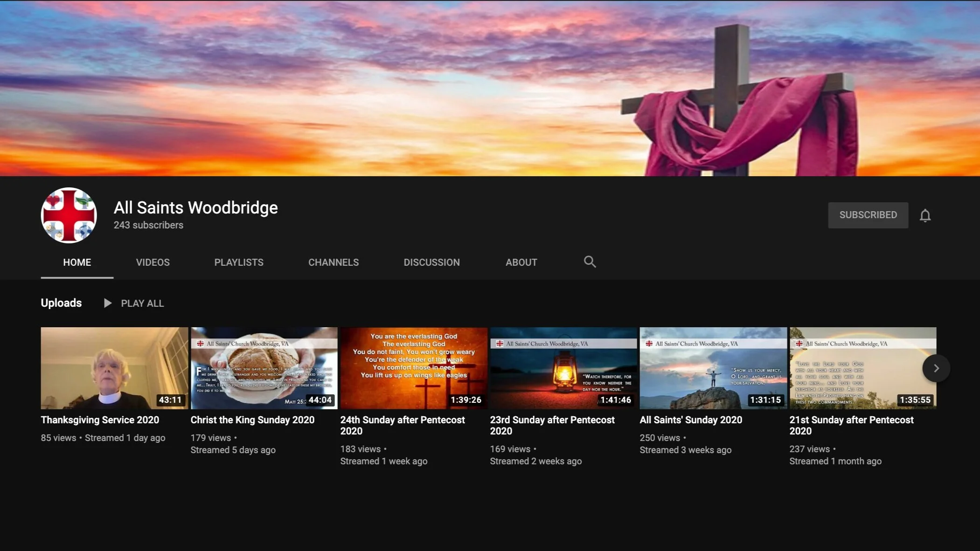Open 23rd Sunday after Pentecost lantern thumbnail

coord(563,368)
